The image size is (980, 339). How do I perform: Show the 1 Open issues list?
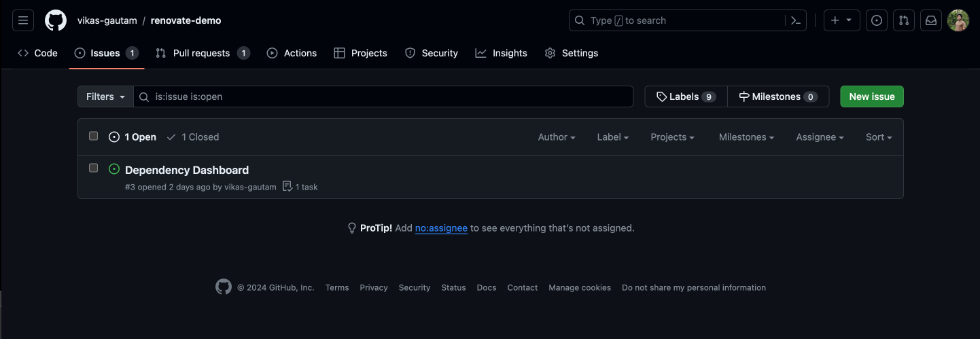[x=133, y=137]
